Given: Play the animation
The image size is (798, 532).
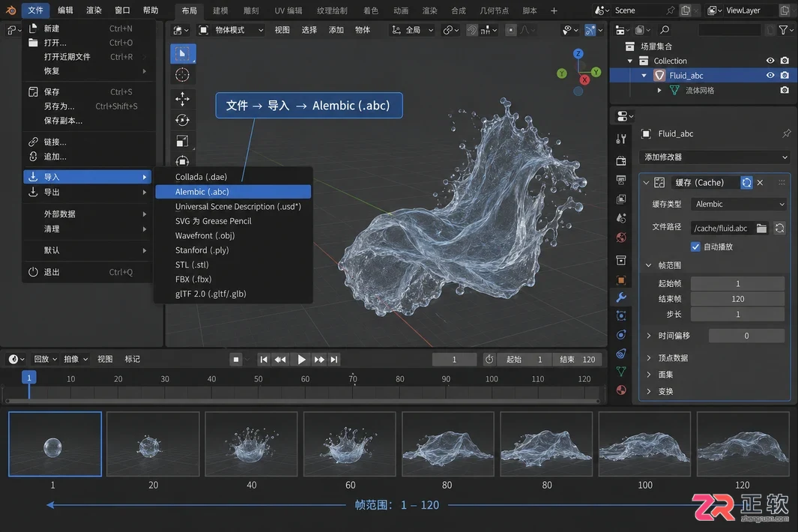Looking at the screenshot, I should [x=301, y=360].
